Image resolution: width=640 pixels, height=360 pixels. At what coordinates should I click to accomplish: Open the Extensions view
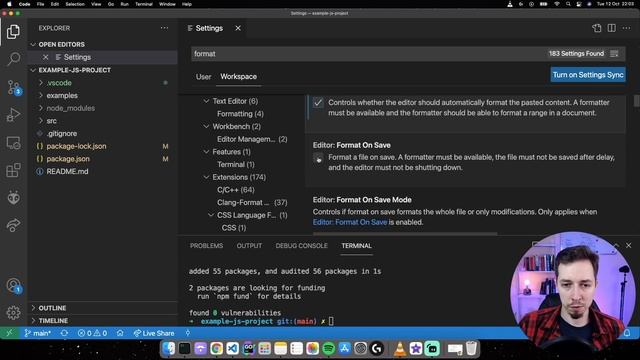point(13,171)
